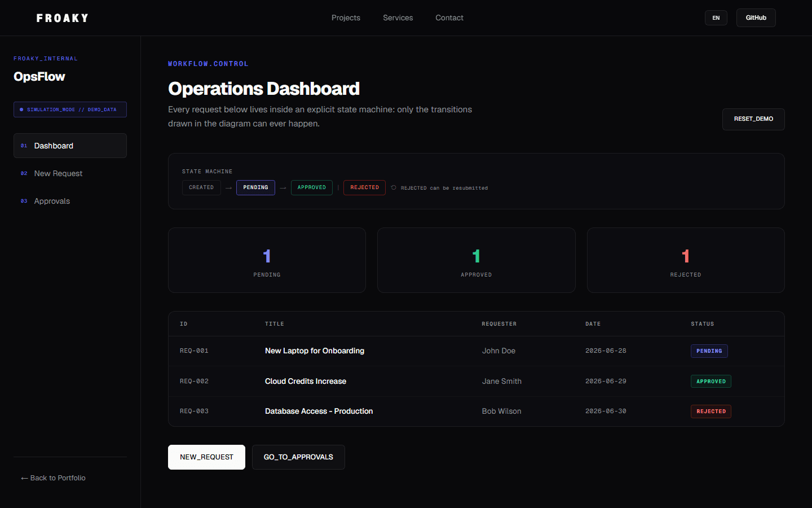Image resolution: width=812 pixels, height=508 pixels.
Task: Click the REQUESTER column header
Action: 499,324
